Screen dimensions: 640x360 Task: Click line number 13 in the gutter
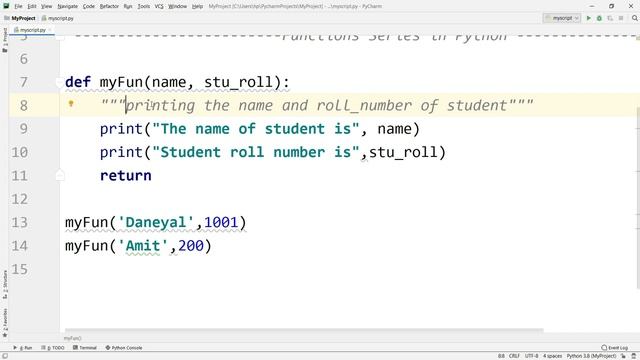pyautogui.click(x=20, y=222)
